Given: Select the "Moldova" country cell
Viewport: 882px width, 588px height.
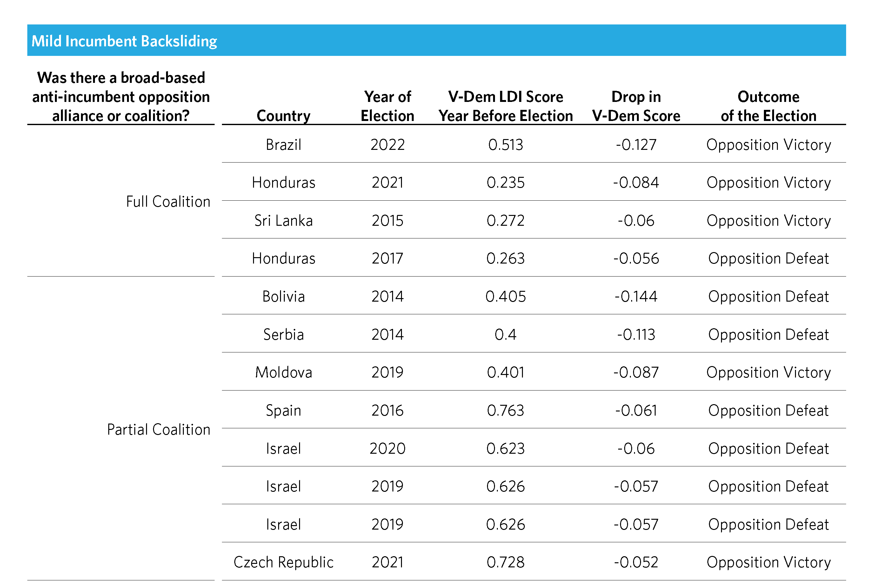Looking at the screenshot, I should (x=284, y=372).
